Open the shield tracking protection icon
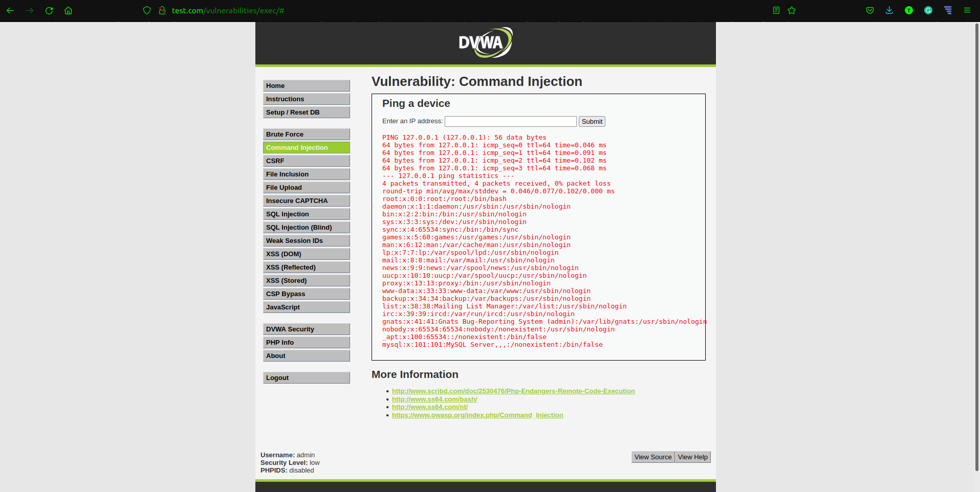This screenshot has height=492, width=980. (x=147, y=10)
